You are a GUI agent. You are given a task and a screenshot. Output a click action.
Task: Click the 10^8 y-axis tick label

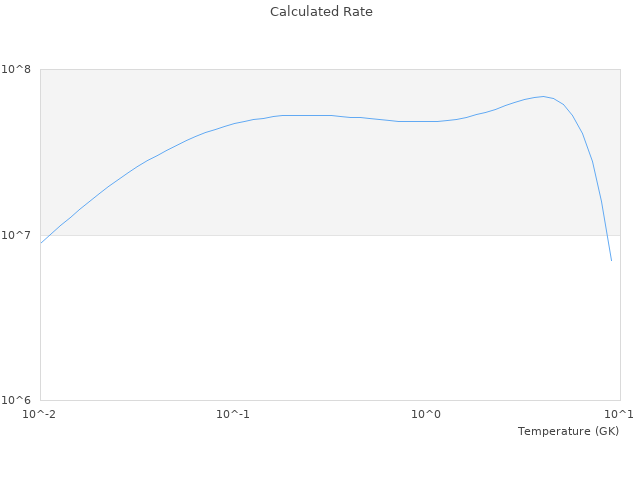click(21, 69)
